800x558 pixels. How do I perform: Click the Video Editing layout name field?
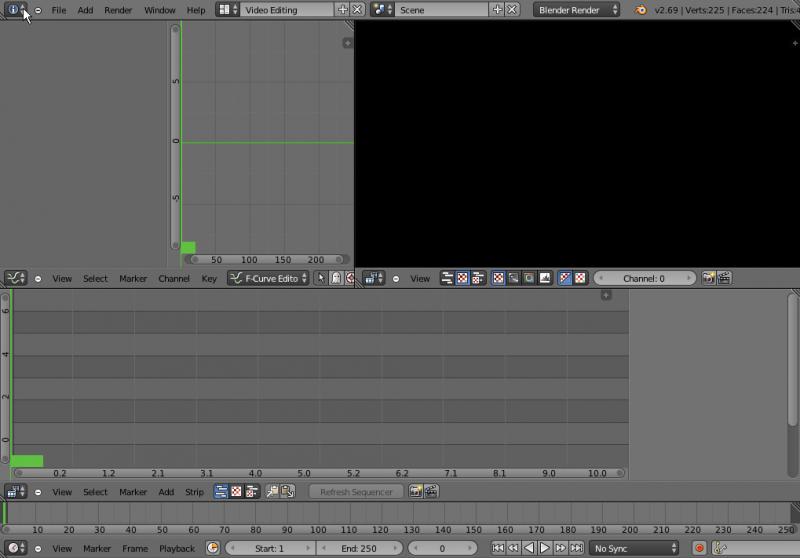[x=287, y=10]
